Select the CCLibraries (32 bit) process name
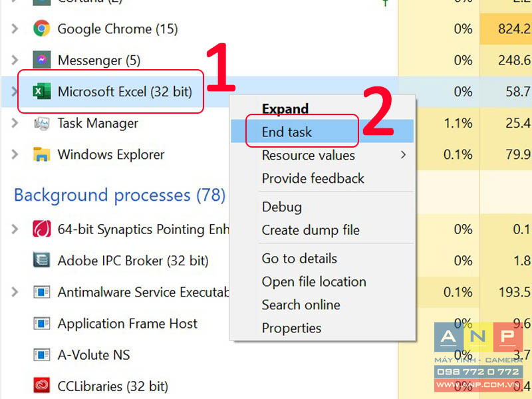 [113, 386]
